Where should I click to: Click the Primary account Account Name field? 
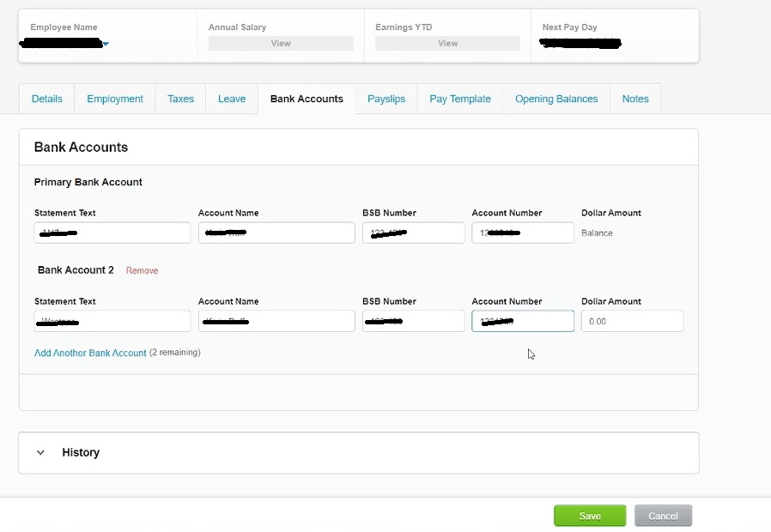pos(276,233)
